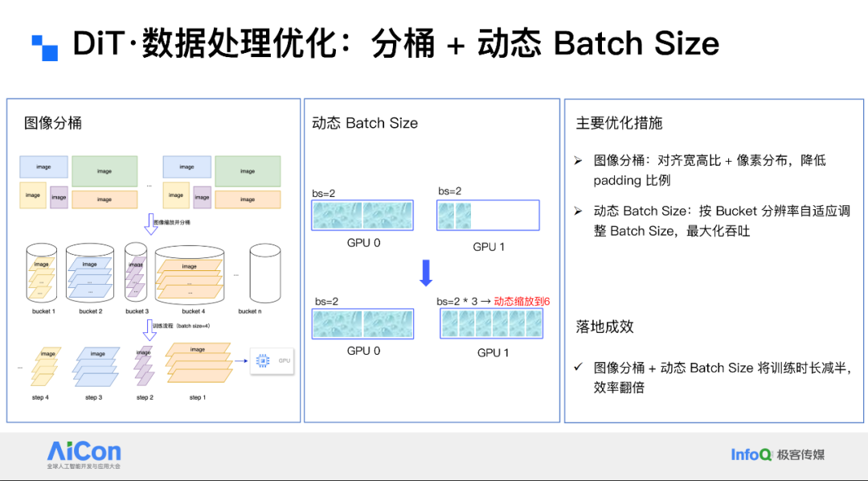Viewport: 868px width, 481px height.
Task: Click the big blue downward arrow
Action: 426,273
